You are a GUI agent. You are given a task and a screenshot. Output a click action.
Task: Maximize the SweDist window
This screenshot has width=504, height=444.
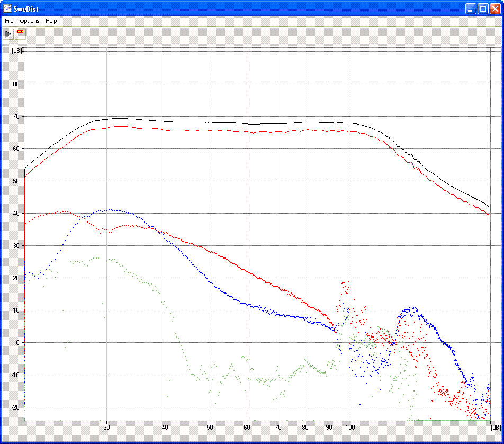pyautogui.click(x=483, y=8)
